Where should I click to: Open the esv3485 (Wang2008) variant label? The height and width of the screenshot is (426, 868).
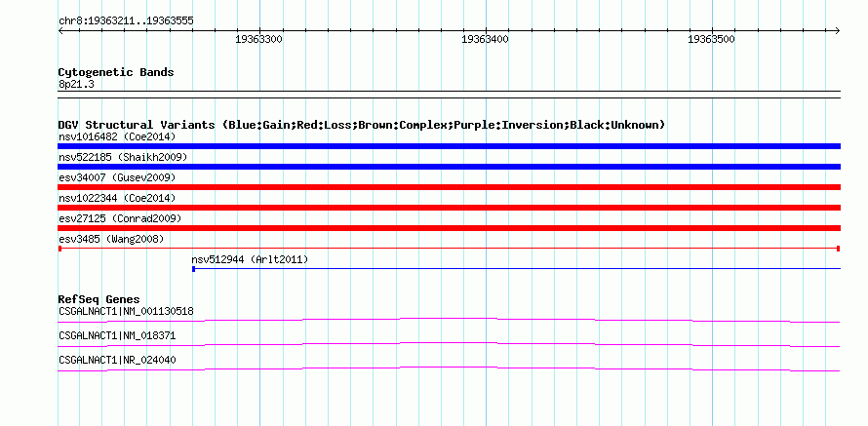pyautogui.click(x=111, y=239)
